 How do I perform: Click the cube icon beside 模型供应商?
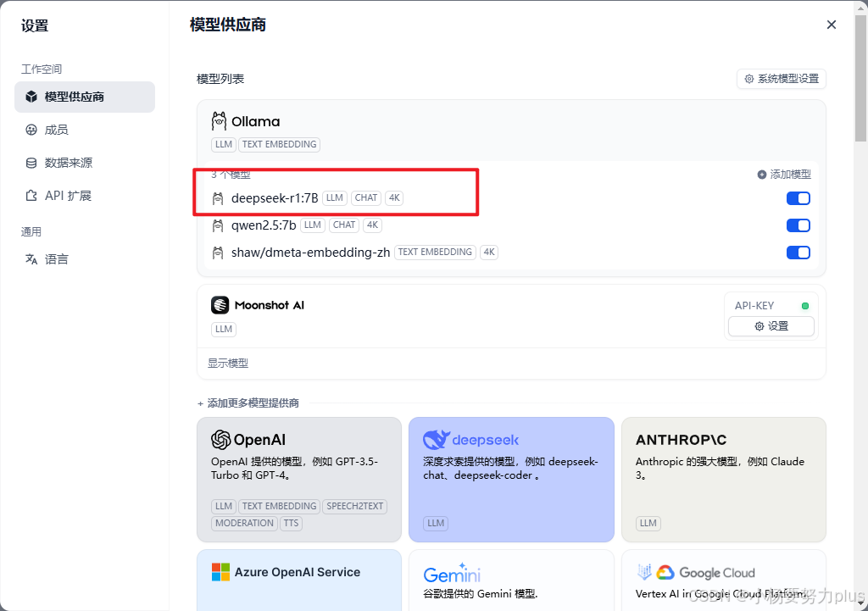tap(31, 97)
